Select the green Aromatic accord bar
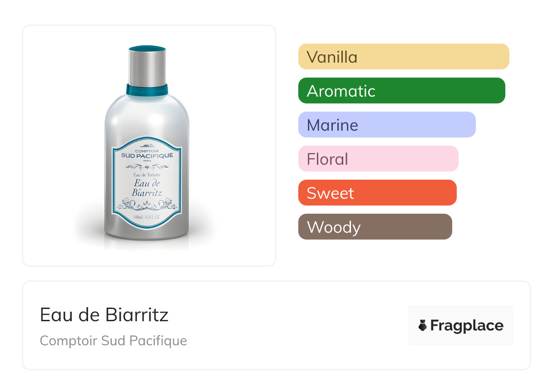This screenshot has width=553, height=392. pyautogui.click(x=401, y=91)
